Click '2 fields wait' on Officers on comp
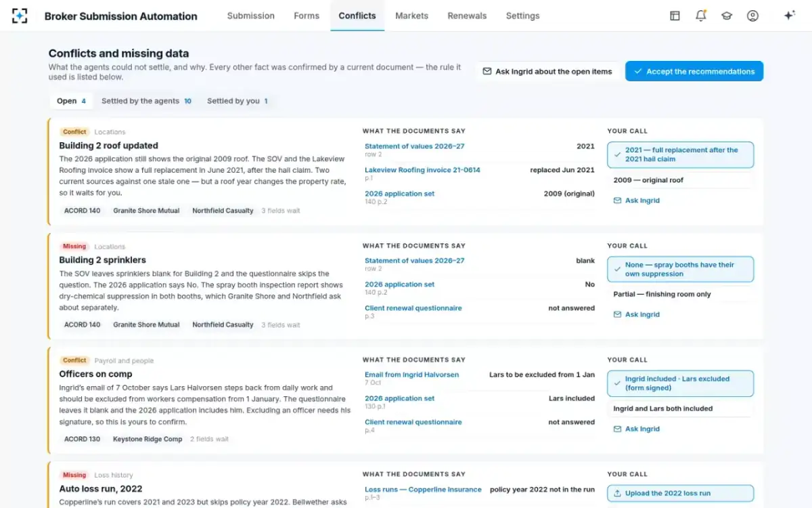Image resolution: width=812 pixels, height=508 pixels. 209,439
